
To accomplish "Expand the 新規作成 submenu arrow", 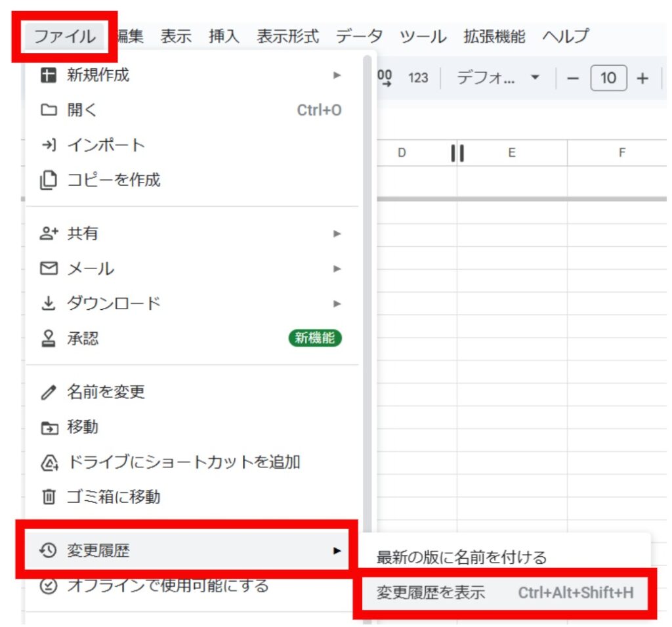I will 337,76.
